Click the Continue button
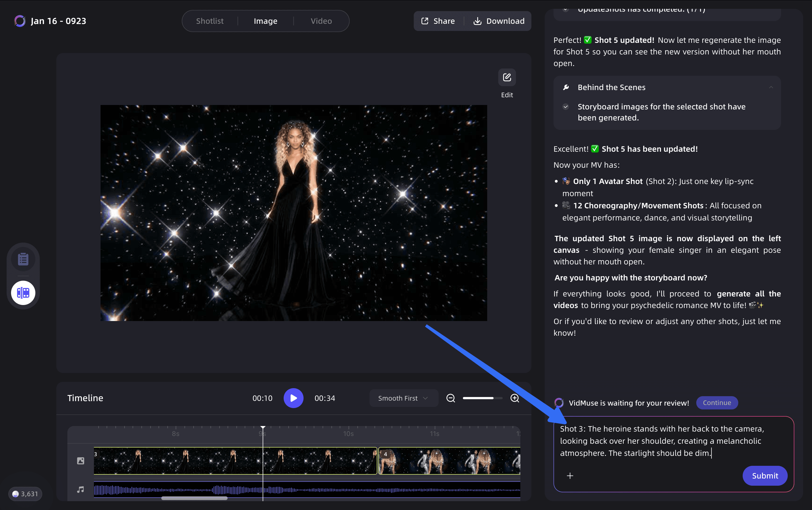 [x=716, y=403]
